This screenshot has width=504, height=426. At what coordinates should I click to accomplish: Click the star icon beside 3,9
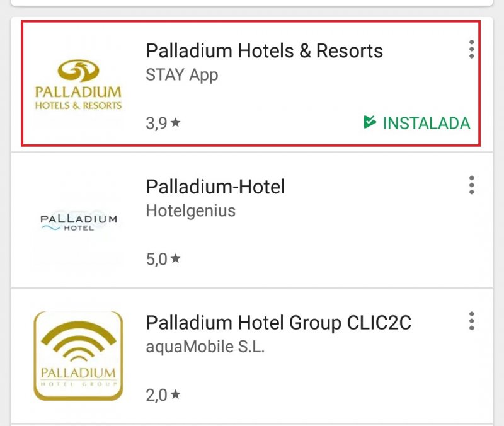176,122
